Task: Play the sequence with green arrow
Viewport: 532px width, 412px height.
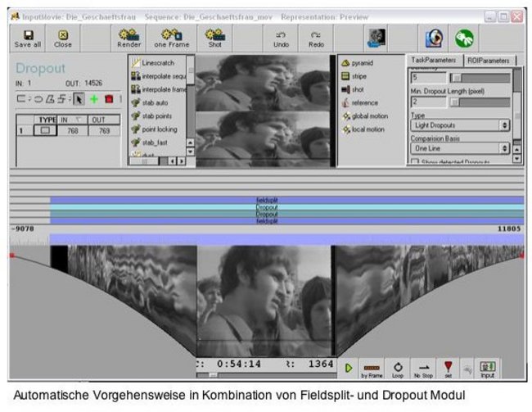Action: [x=348, y=369]
